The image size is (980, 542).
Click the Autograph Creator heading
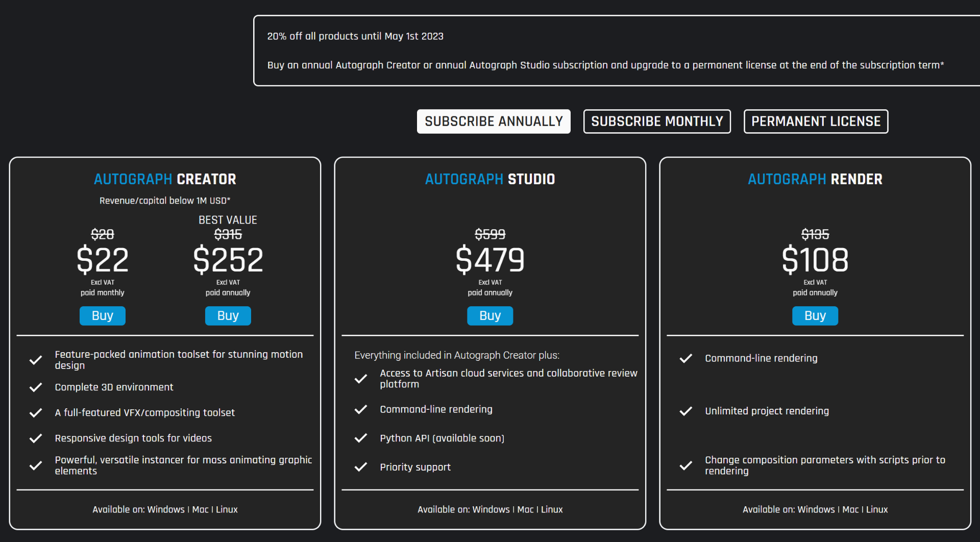[165, 179]
